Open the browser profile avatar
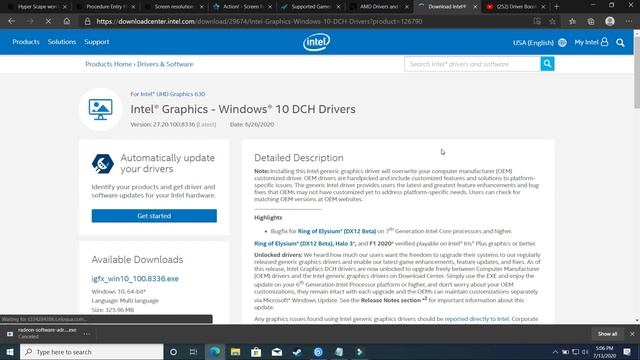Image resolution: width=640 pixels, height=360 pixels. (610, 21)
